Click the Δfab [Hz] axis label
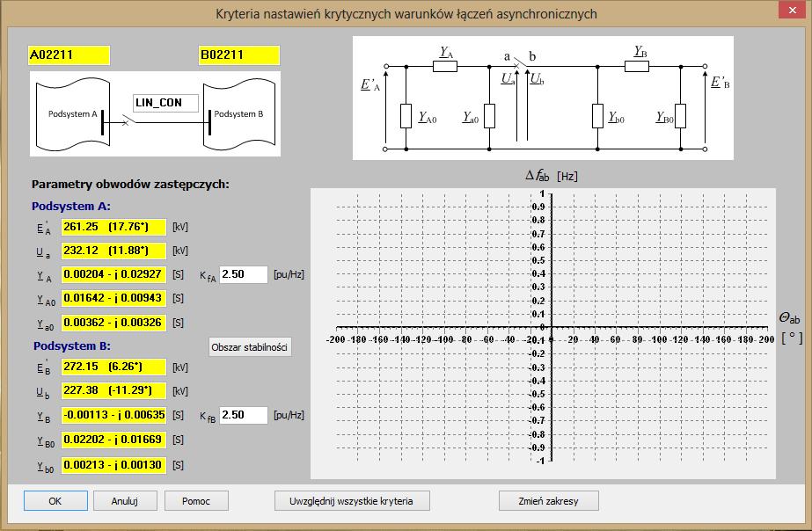Image resolution: width=812 pixels, height=531 pixels. click(551, 176)
